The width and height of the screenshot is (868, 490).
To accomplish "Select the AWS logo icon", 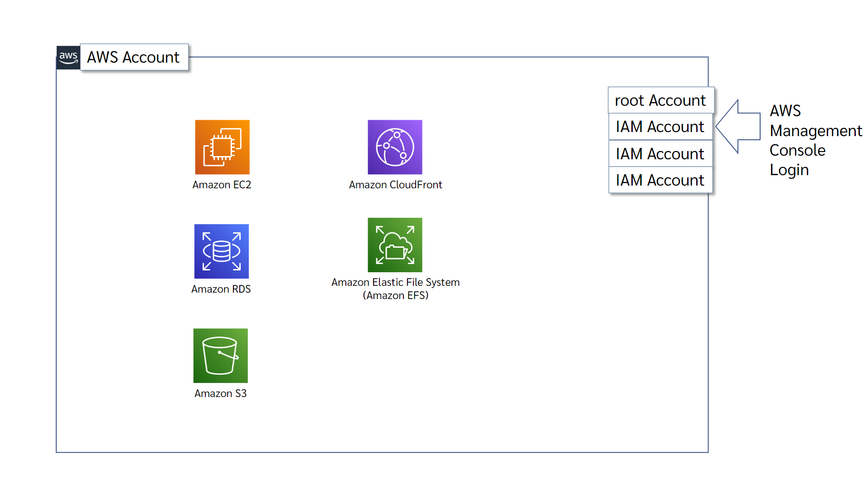I will click(68, 57).
